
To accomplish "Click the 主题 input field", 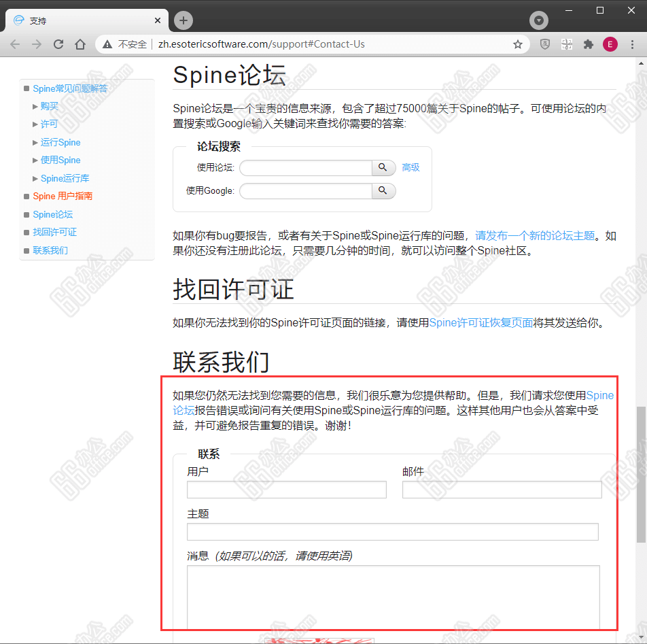I will tap(393, 532).
